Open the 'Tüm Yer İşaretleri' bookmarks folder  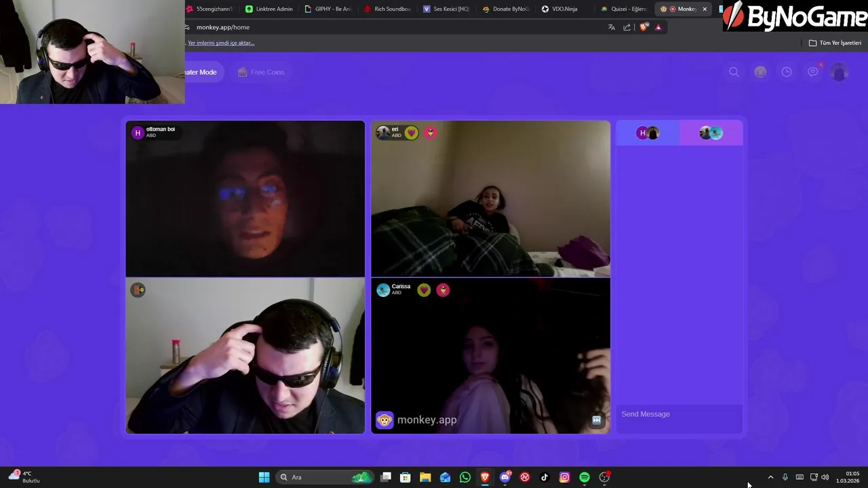click(x=835, y=43)
